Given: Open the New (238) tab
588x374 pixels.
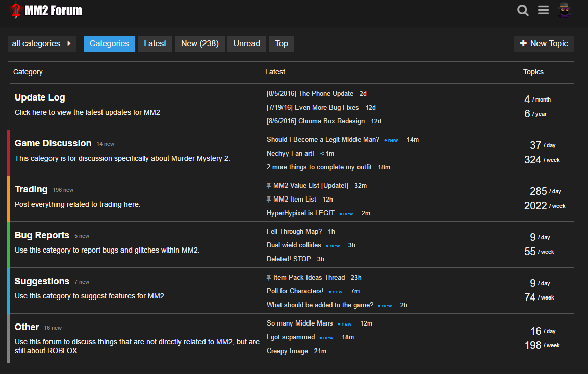Looking at the screenshot, I should [x=199, y=44].
